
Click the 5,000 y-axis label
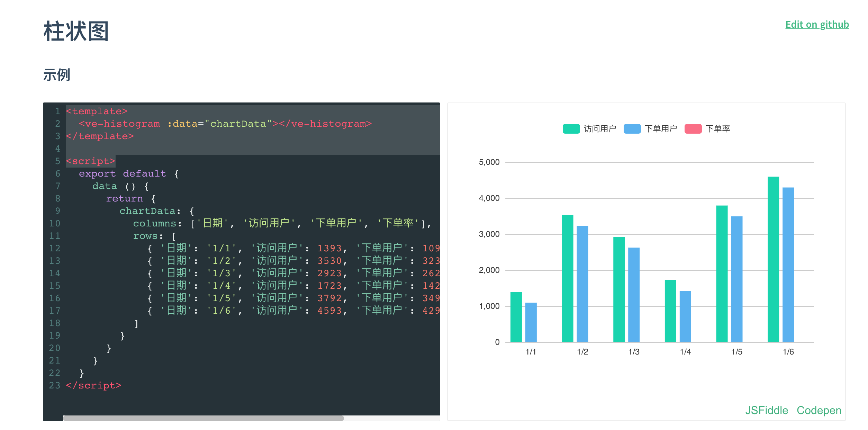click(489, 162)
